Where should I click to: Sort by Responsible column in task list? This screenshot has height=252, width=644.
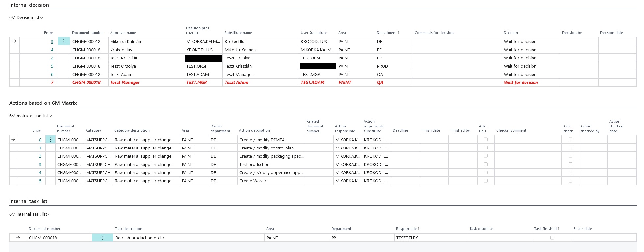click(407, 229)
